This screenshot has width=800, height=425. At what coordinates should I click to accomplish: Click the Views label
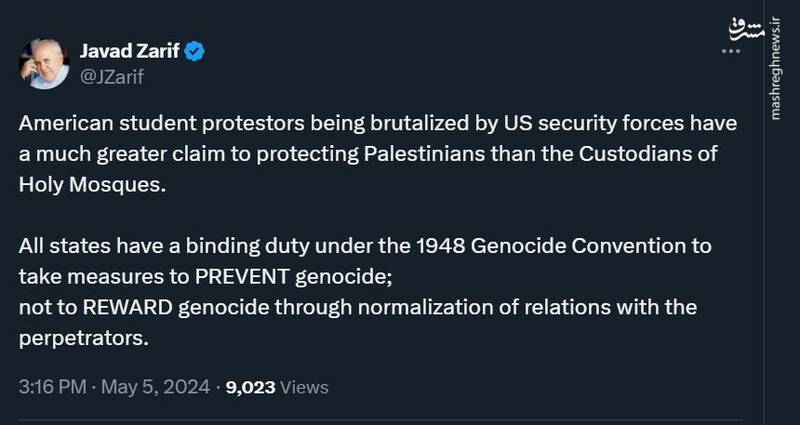click(305, 386)
